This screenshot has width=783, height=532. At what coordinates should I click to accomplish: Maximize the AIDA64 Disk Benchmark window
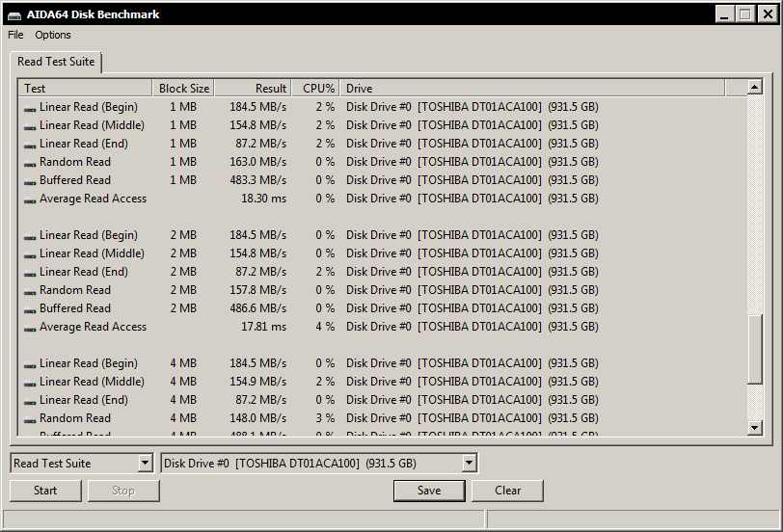click(745, 13)
